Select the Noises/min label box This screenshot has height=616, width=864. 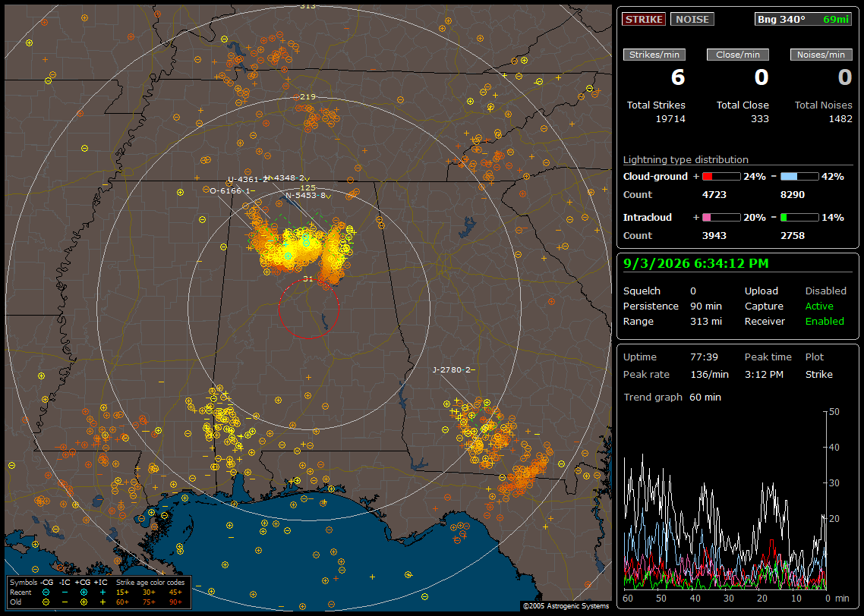click(821, 55)
